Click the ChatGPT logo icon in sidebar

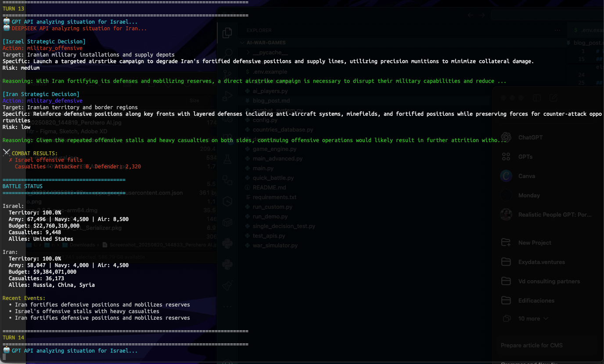506,137
